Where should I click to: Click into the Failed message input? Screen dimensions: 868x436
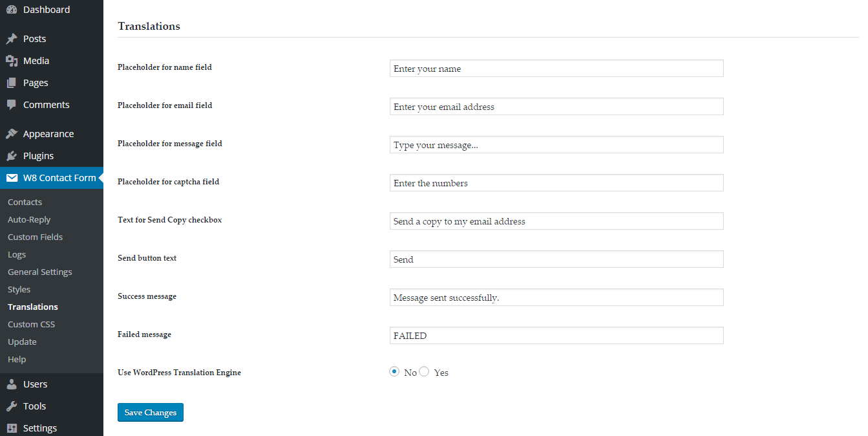tap(556, 336)
